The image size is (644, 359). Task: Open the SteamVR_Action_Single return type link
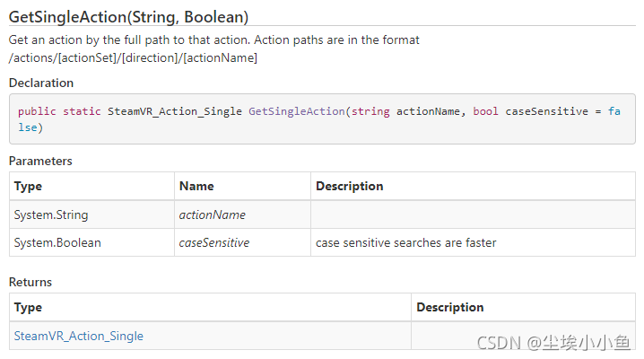[x=78, y=336]
